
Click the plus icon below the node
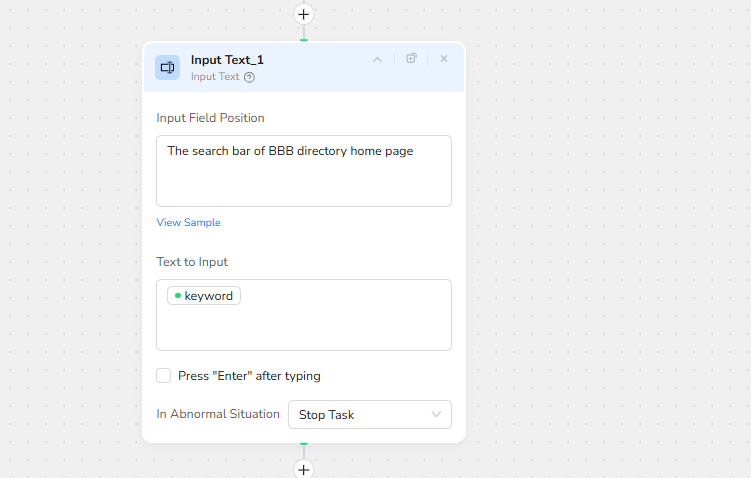(304, 469)
